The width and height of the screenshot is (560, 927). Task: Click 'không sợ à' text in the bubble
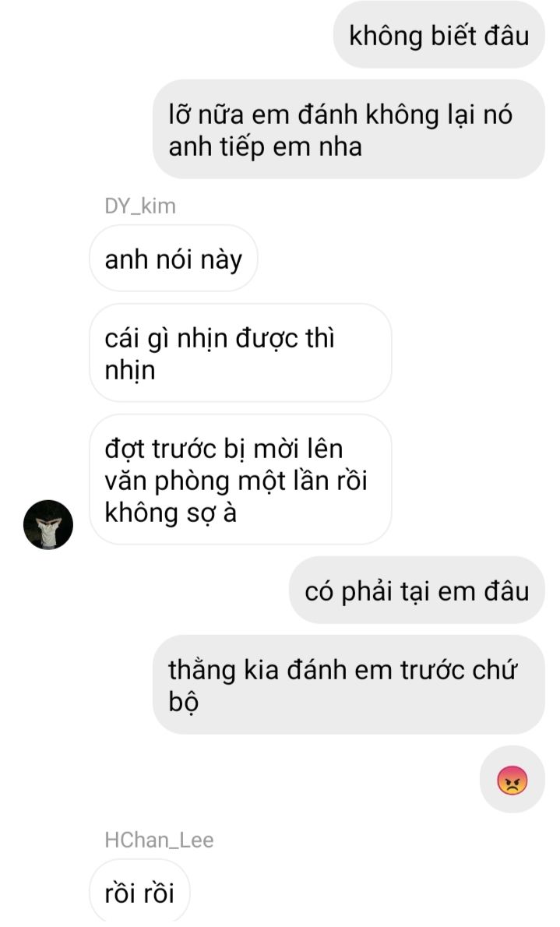(171, 513)
